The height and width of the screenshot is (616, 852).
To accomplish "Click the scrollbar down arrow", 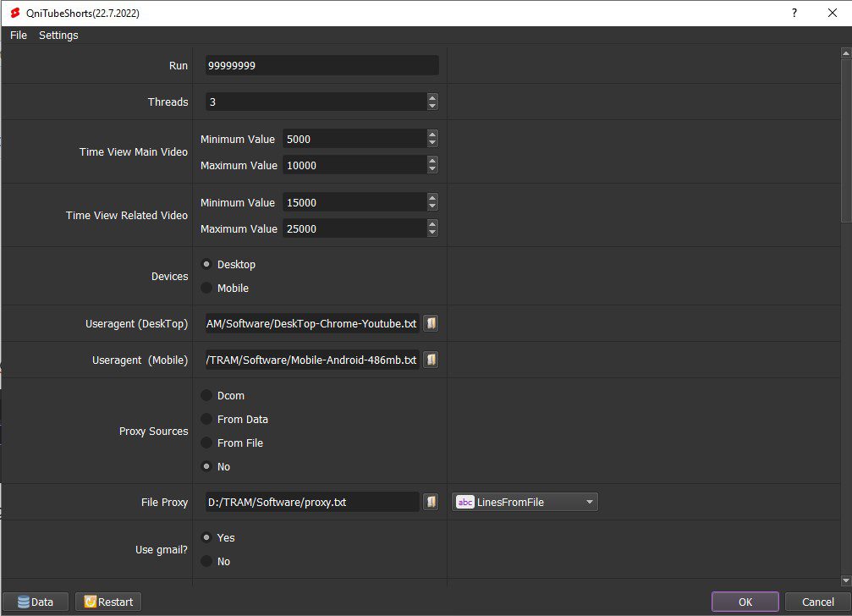I will click(x=846, y=580).
